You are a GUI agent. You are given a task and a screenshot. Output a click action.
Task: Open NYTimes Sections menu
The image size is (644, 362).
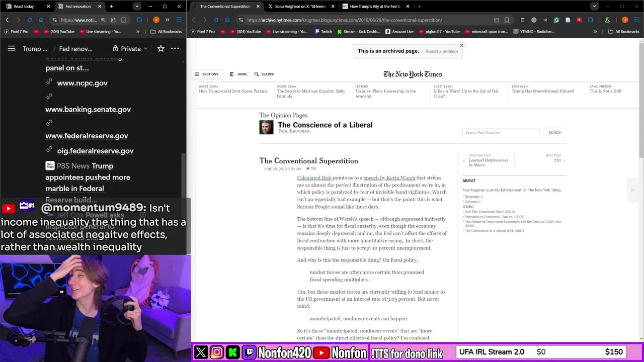pyautogui.click(x=206, y=74)
